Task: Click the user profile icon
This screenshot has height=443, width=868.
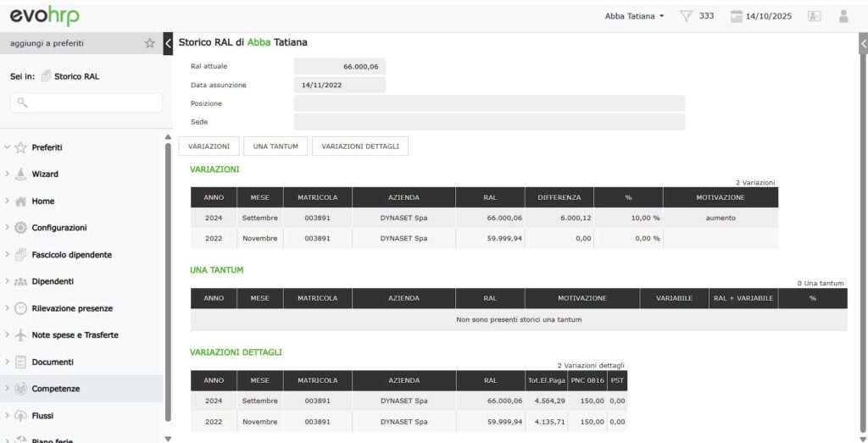Action: (843, 16)
